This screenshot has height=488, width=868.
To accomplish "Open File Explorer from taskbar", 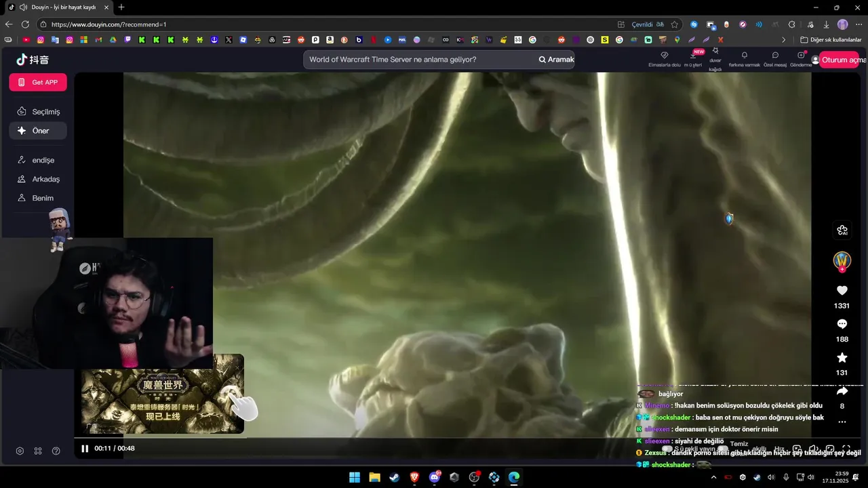I will 374,477.
